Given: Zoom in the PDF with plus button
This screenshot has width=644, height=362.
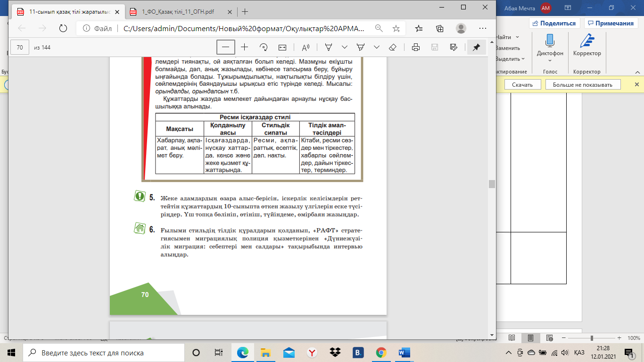Looking at the screenshot, I should [244, 47].
